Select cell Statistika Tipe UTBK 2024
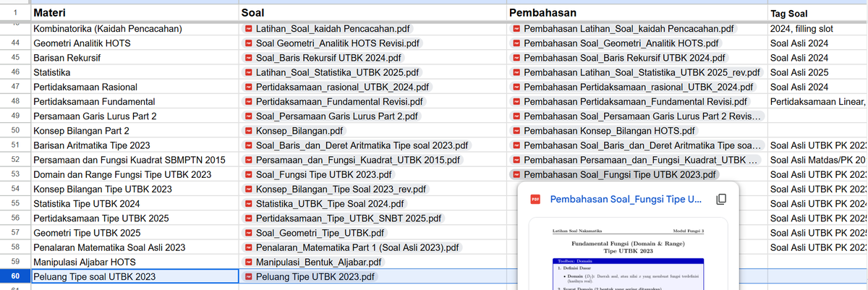Screen dimensions: 868x290 pos(134,204)
